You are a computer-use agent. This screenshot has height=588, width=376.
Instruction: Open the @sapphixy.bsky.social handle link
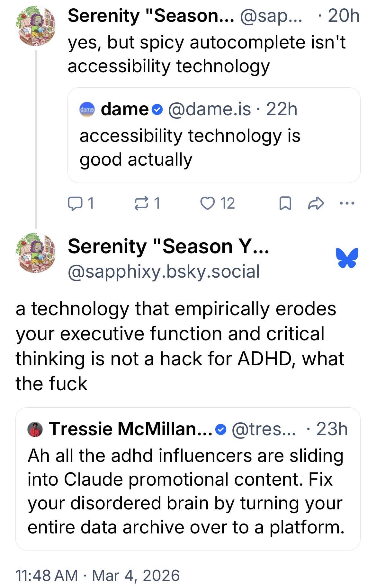(x=164, y=272)
